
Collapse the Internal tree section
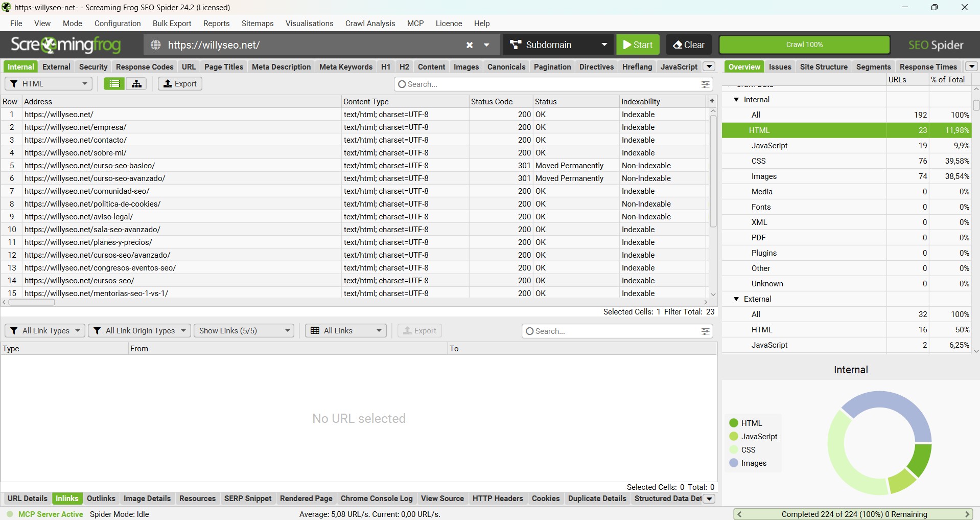pyautogui.click(x=736, y=100)
